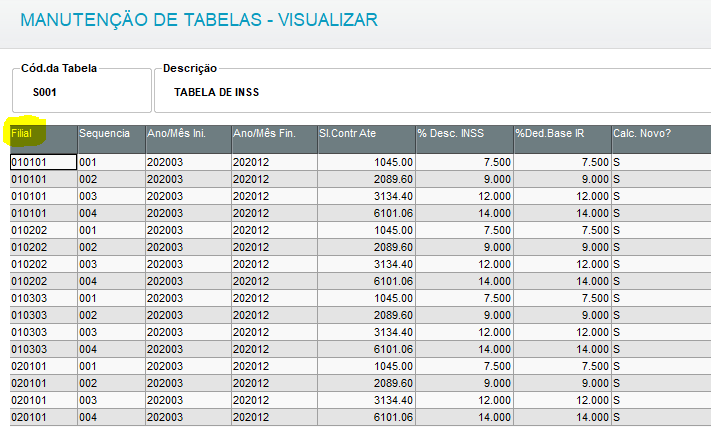Screen dimensions: 711x427
Task: Click Ano/Mês Fin. 202012 in Filial 020101 sequence 004 row
Action: click(x=275, y=417)
